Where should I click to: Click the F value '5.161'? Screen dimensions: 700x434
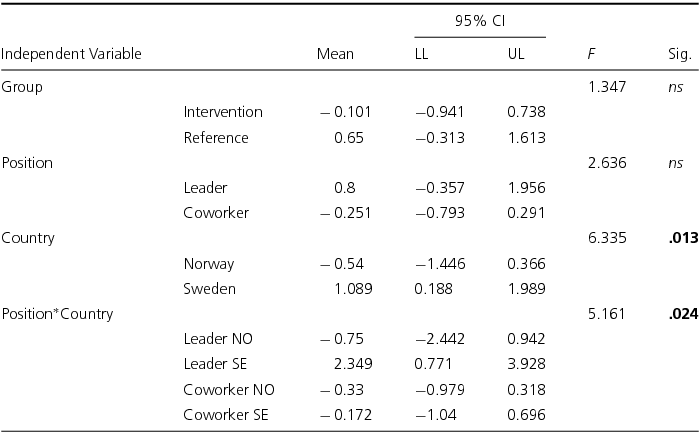pos(609,314)
